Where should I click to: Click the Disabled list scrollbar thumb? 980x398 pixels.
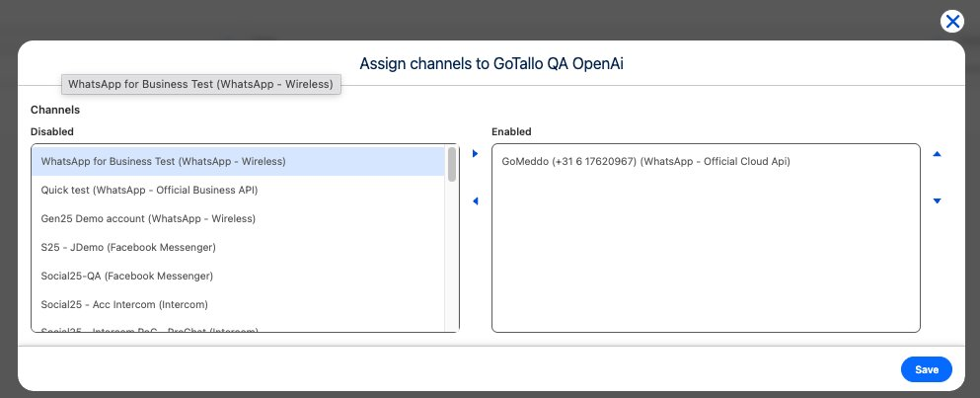click(452, 165)
